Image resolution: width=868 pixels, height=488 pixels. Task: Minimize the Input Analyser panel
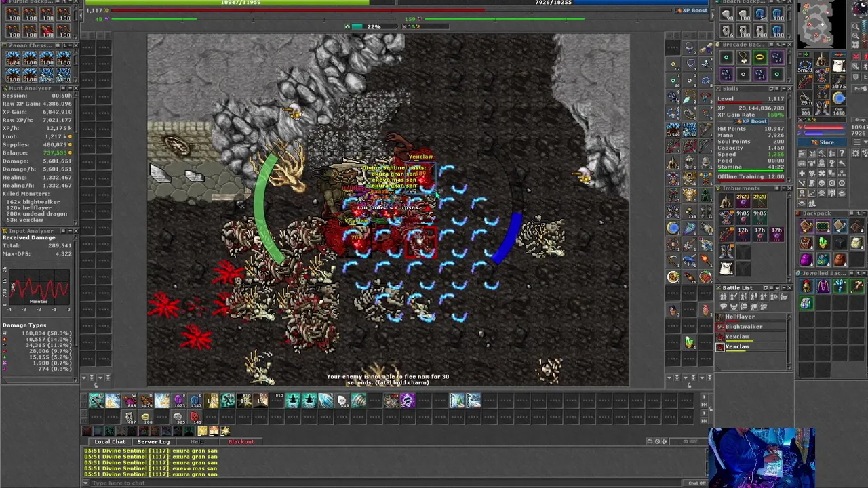point(71,231)
